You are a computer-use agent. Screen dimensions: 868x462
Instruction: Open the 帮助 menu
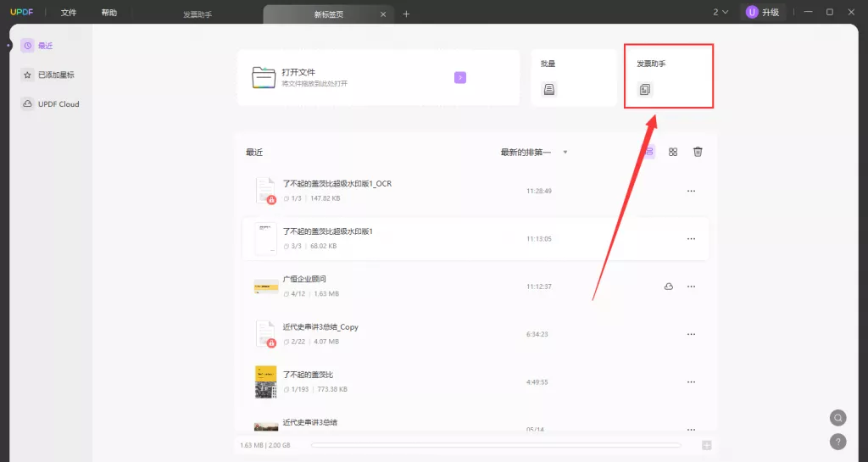point(109,13)
